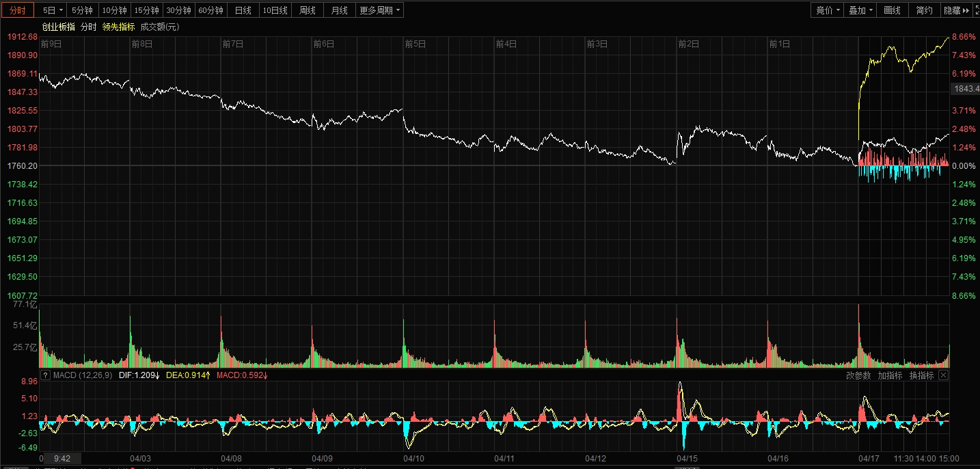Click the 1760.20 baseline price label
980x469 pixels.
[22, 166]
